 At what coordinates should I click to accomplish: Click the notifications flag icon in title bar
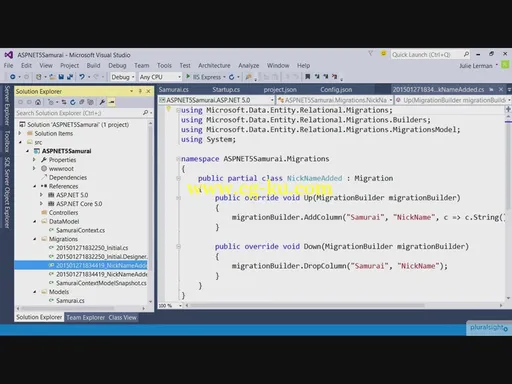(370, 53)
